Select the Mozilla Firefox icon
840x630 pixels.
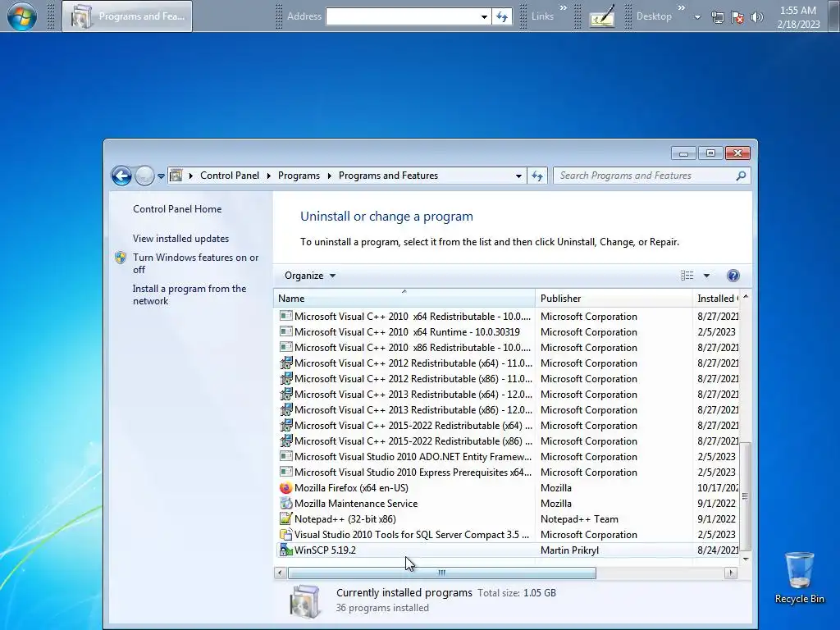coord(286,487)
